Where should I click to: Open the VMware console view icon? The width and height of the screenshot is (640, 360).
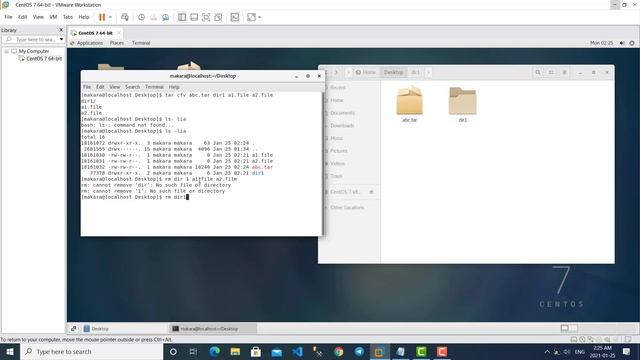click(x=235, y=17)
